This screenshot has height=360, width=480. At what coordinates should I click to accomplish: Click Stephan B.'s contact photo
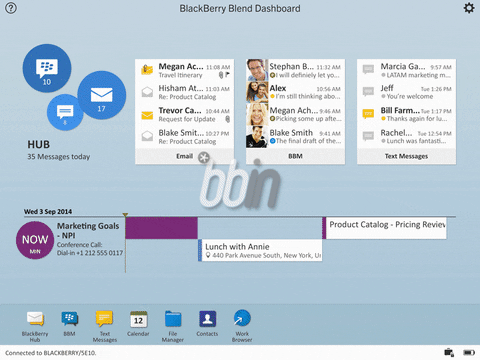(x=257, y=70)
